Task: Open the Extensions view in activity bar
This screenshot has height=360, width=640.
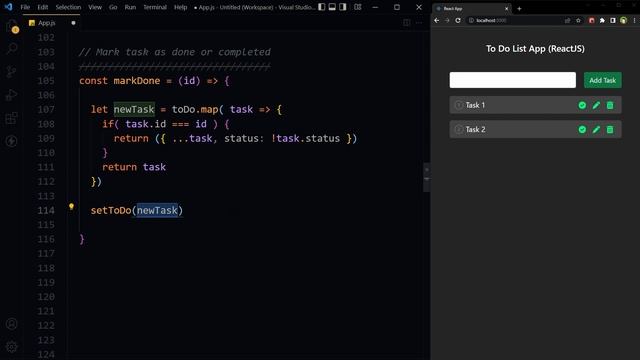Action: pos(12,118)
